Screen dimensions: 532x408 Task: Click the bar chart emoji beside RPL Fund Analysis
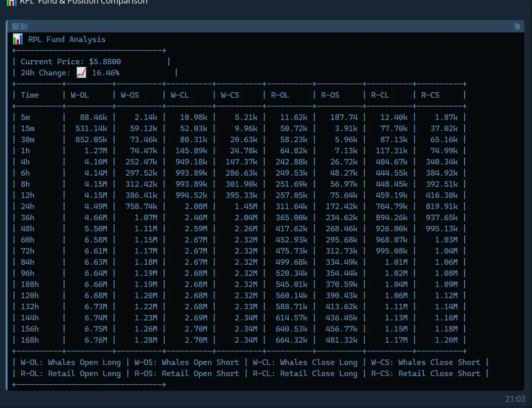coord(18,39)
